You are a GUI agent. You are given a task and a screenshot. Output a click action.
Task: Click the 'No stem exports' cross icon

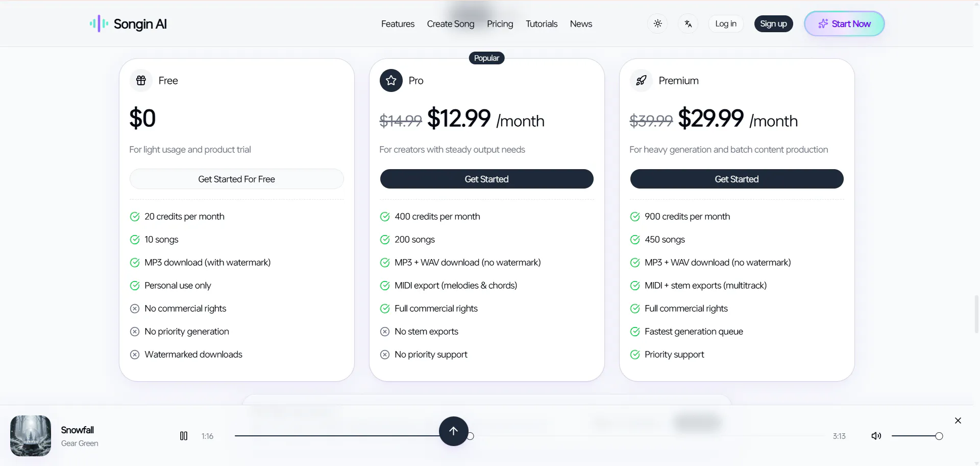click(x=385, y=332)
